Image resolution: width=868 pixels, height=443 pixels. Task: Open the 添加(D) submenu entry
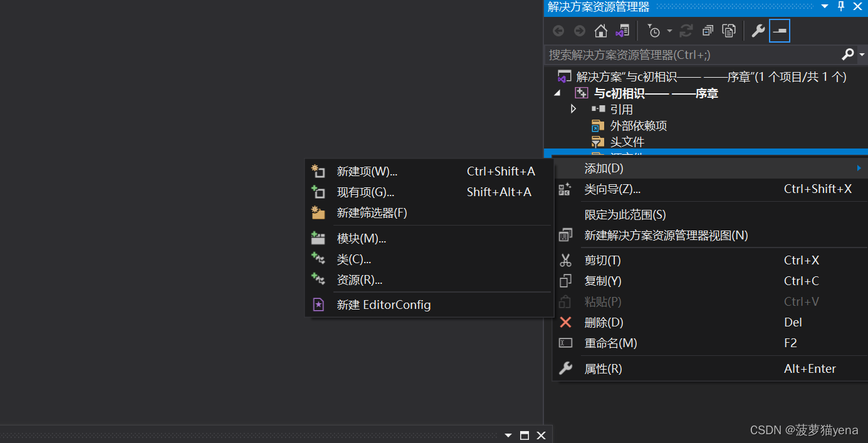pyautogui.click(x=710, y=168)
